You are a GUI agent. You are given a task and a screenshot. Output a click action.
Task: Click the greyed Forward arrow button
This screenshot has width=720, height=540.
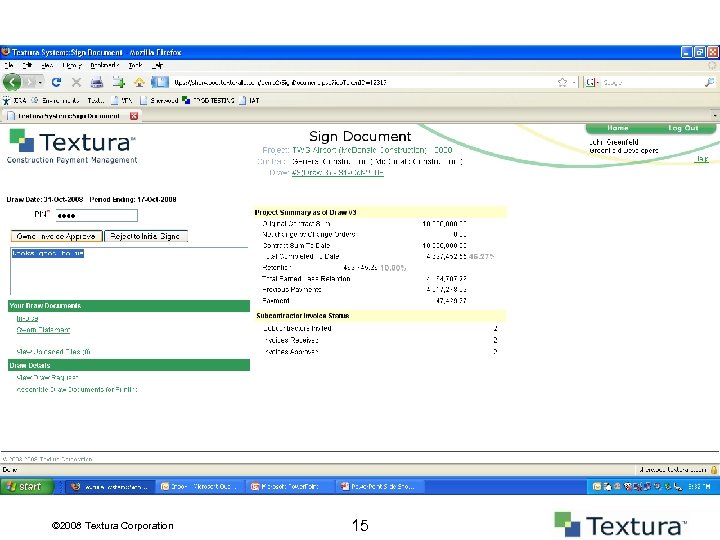pyautogui.click(x=30, y=82)
